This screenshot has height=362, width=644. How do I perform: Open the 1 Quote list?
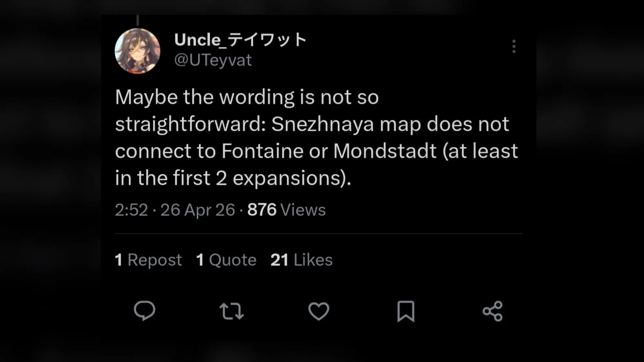226,260
